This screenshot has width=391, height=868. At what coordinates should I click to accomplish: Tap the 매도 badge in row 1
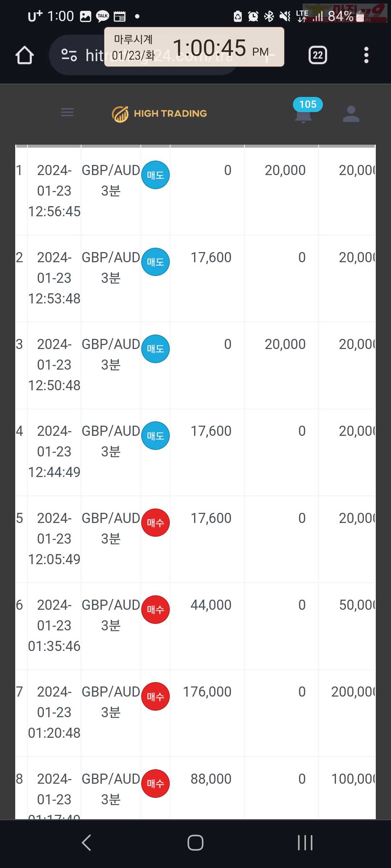(x=155, y=175)
